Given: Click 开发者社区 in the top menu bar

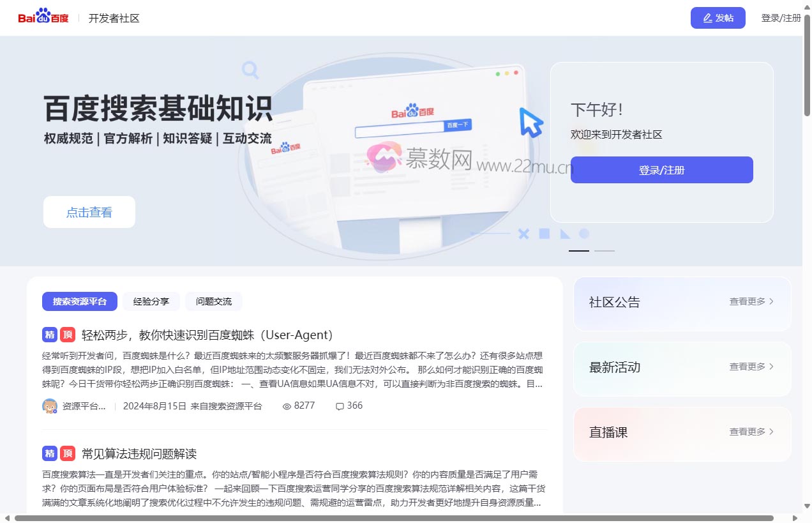Looking at the screenshot, I should [x=114, y=18].
